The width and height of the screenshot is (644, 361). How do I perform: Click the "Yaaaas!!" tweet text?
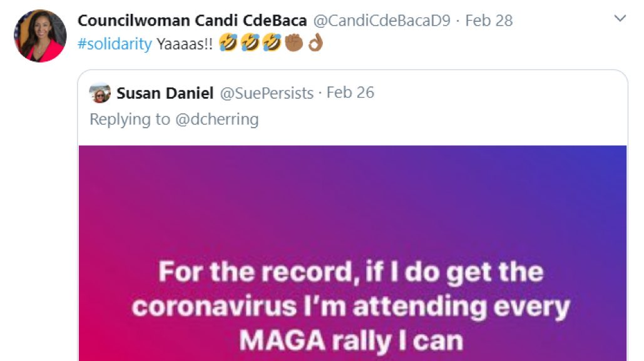tap(185, 44)
